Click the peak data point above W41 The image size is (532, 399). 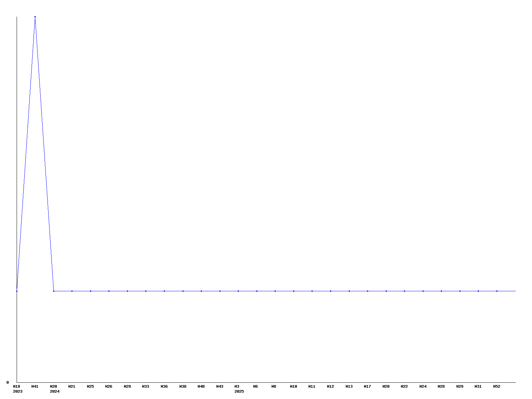click(x=35, y=17)
